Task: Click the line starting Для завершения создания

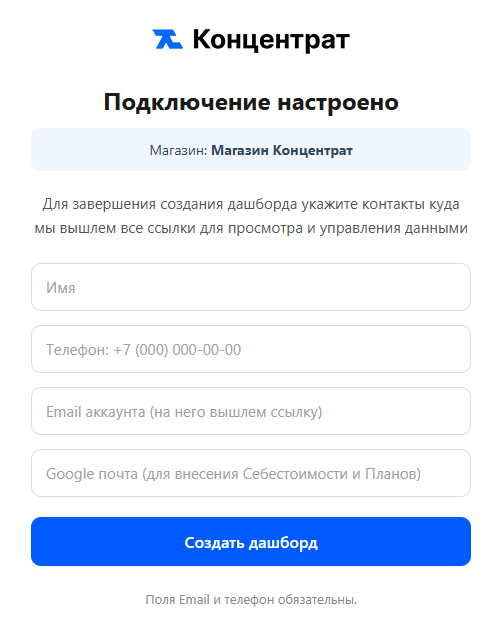Action: 251,204
